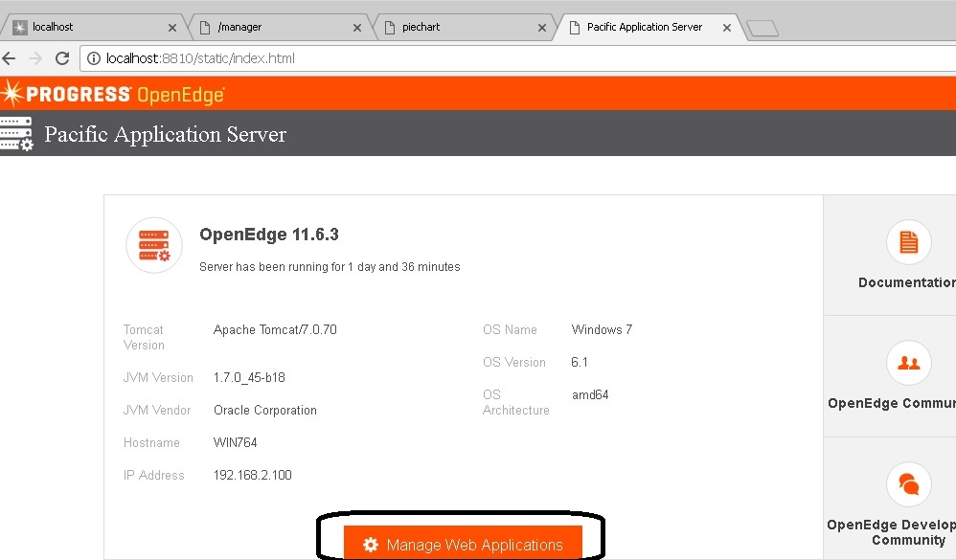This screenshot has height=560, width=956.
Task: Click the OpenEdge 11.6.3 heading
Action: 269,235
